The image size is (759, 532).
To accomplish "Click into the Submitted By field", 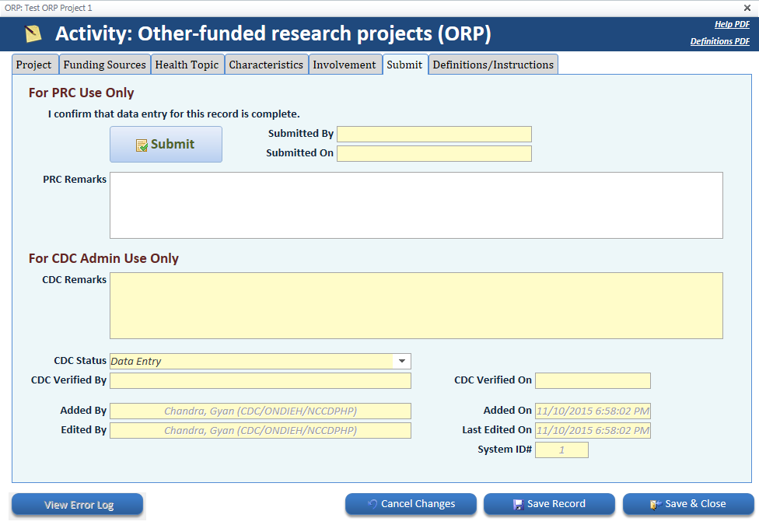I will [434, 134].
